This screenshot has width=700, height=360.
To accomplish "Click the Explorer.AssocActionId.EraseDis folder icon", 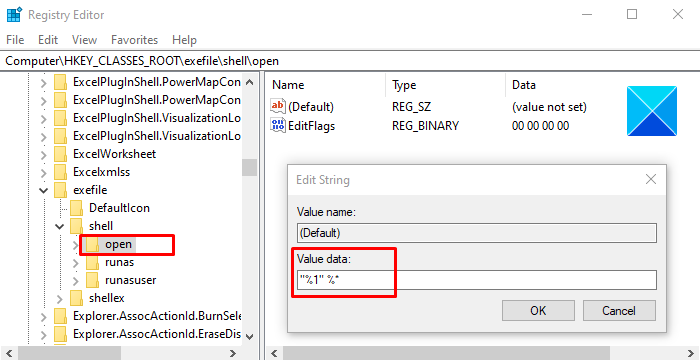I will (x=60, y=334).
